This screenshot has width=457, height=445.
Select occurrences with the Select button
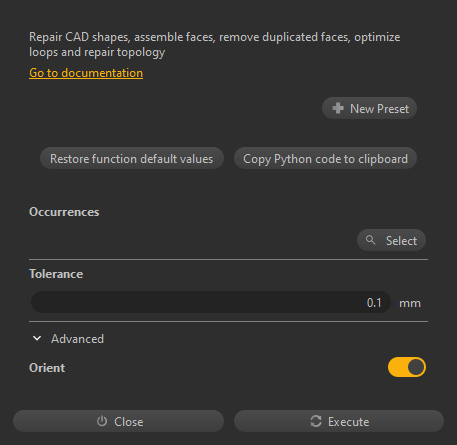pos(391,240)
